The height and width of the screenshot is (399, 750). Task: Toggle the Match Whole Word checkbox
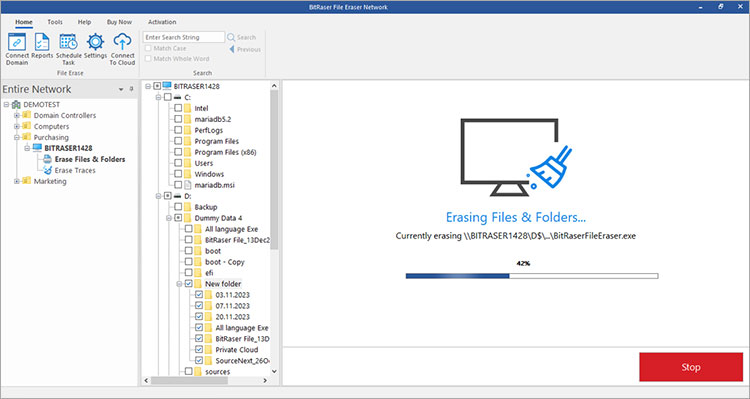tap(148, 59)
